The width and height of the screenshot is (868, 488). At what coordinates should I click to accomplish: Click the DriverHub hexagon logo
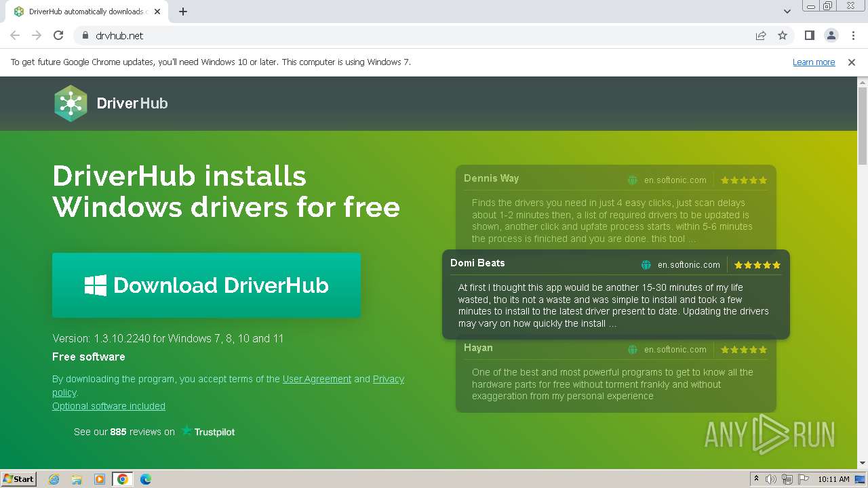point(71,103)
